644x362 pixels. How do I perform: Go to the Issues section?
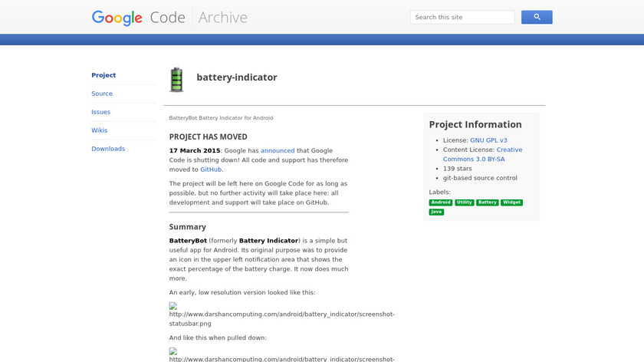click(x=100, y=112)
